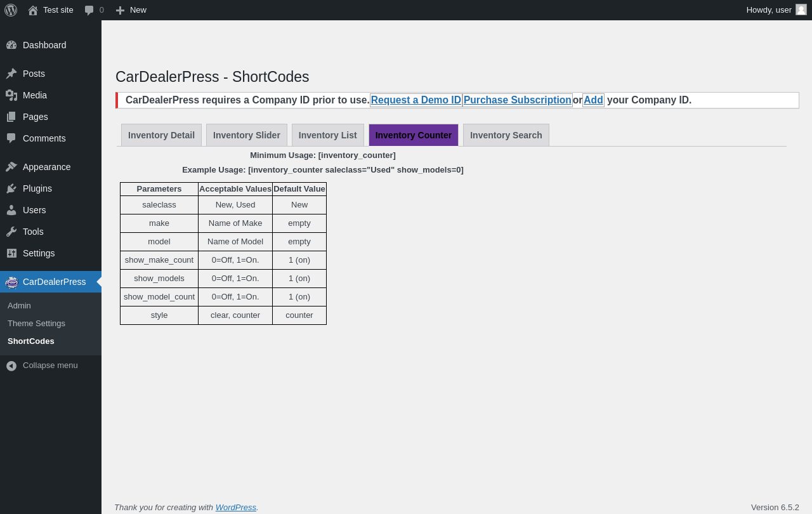This screenshot has height=514, width=812.
Task: Open the Inventory Search tab
Action: tap(506, 135)
